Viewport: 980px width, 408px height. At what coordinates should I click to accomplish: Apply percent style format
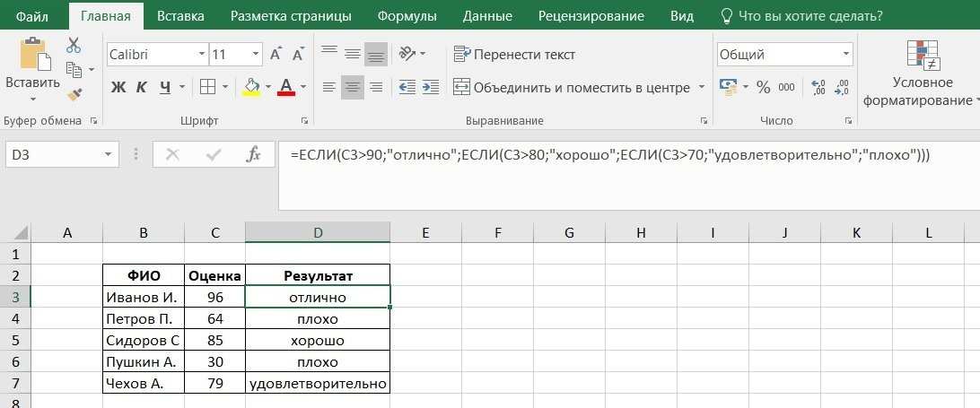click(763, 87)
